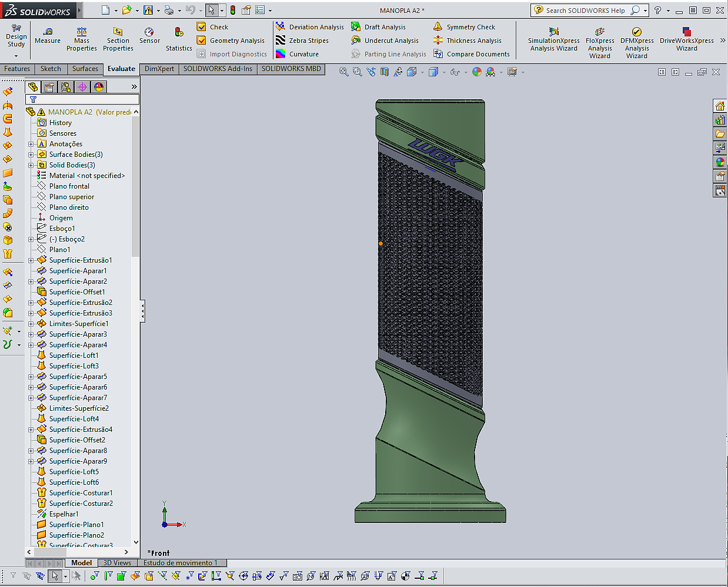Click the Search SOLIDWORKS Help field
Screen dimensions: 728x587
point(585,11)
